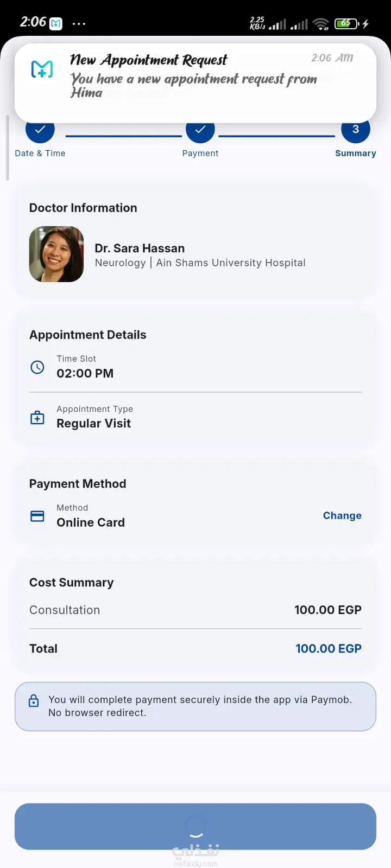Image resolution: width=391 pixels, height=868 pixels.
Task: Tap the Payment step label
Action: [200, 154]
